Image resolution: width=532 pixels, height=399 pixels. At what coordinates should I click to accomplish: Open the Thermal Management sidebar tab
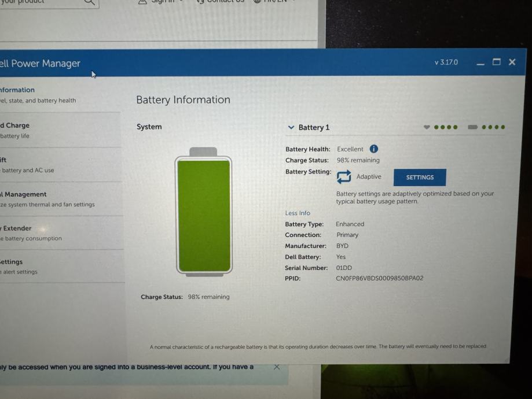61,199
